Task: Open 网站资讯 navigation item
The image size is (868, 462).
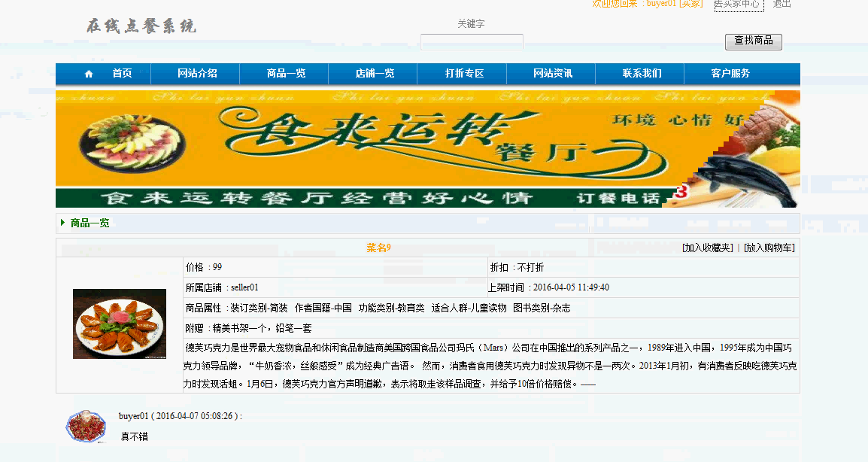Action: pos(552,73)
